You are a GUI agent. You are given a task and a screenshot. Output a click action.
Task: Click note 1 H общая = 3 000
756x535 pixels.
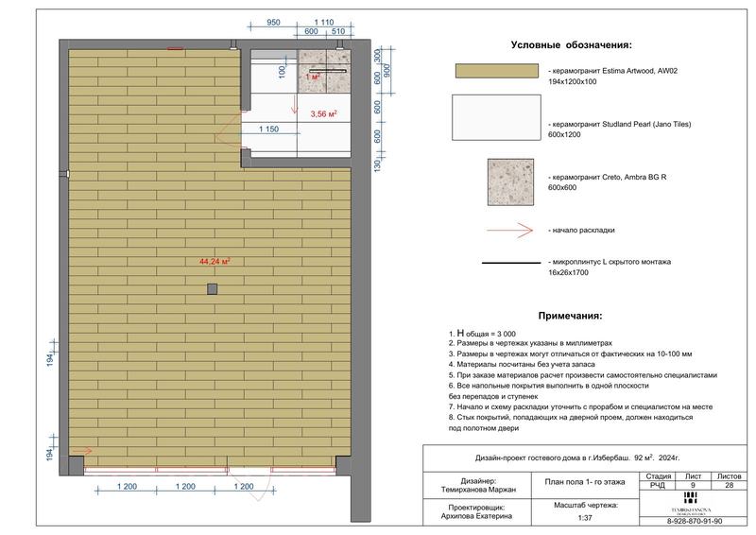click(x=482, y=334)
